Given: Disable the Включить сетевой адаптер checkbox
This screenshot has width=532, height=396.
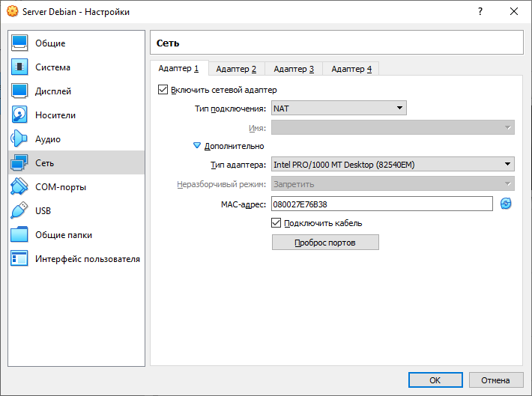Looking at the screenshot, I should [163, 90].
